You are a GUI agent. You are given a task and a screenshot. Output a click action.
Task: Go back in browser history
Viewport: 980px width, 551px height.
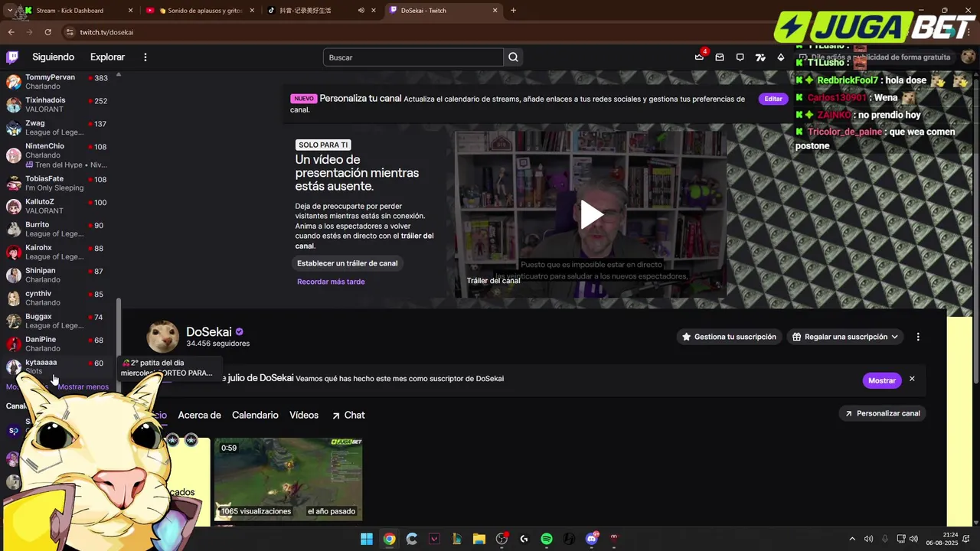click(11, 32)
